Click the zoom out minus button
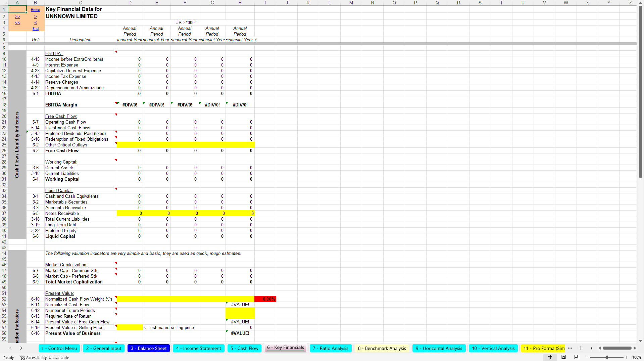644x361 pixels. pos(587,357)
